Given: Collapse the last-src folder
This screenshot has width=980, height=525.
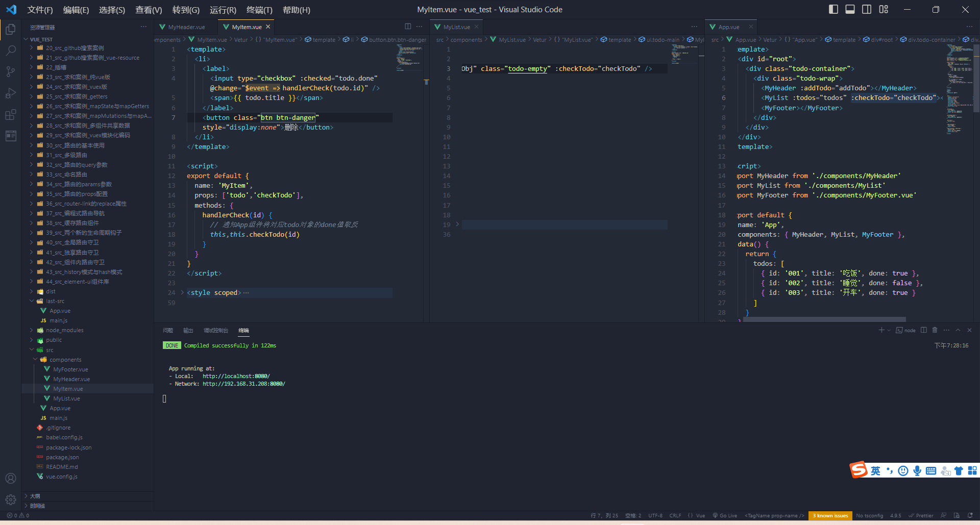Looking at the screenshot, I should (55, 301).
